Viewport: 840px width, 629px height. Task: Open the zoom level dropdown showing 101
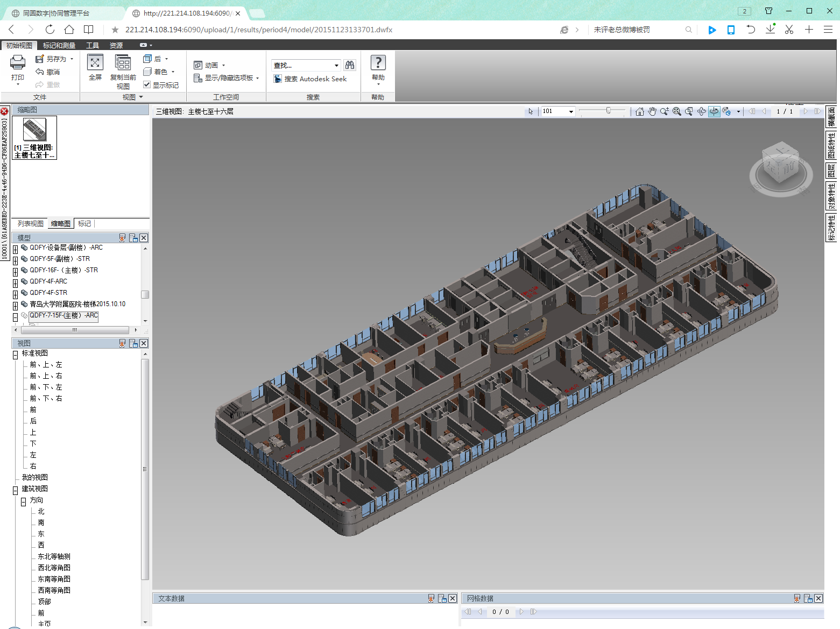(571, 111)
